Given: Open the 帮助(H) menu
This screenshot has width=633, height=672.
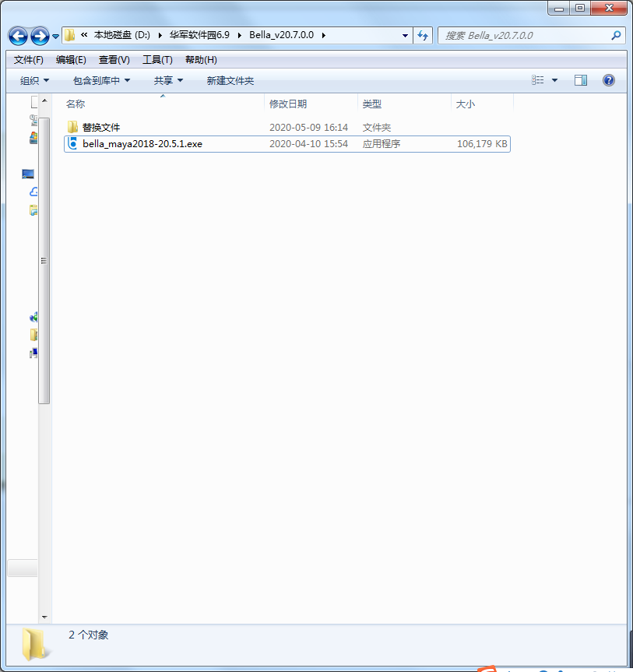Looking at the screenshot, I should click(201, 60).
